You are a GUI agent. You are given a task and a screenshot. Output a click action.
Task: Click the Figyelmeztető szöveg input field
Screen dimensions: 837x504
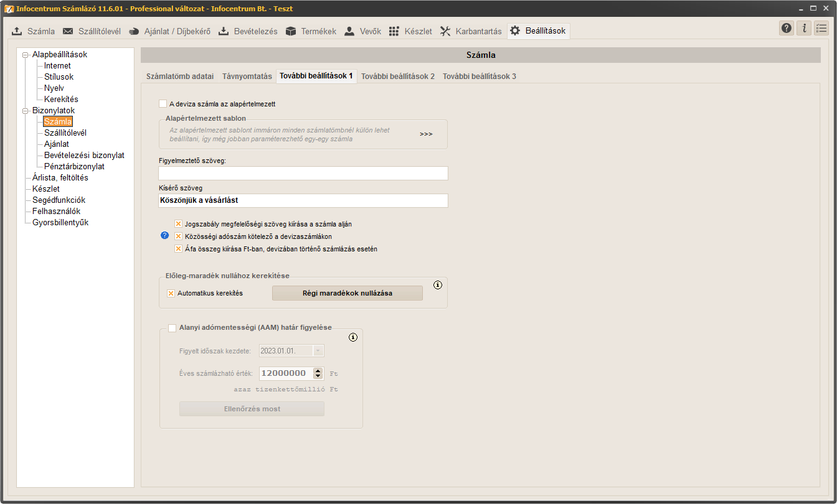303,174
